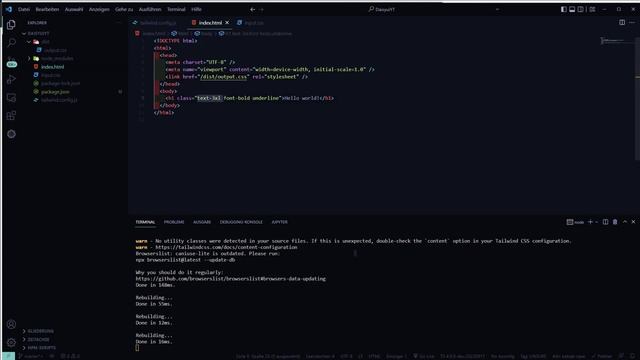Open the Extensions view
The width and height of the screenshot is (640, 360).
pos(11,116)
